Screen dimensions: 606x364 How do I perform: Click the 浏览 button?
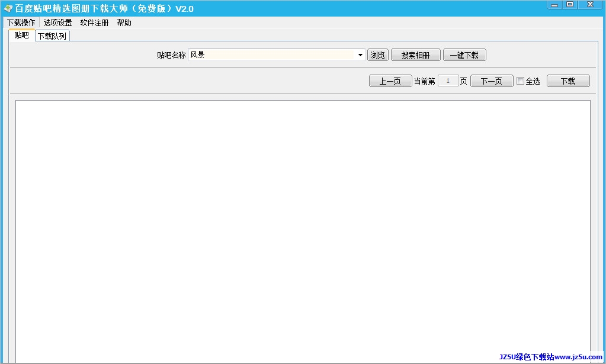click(x=377, y=55)
